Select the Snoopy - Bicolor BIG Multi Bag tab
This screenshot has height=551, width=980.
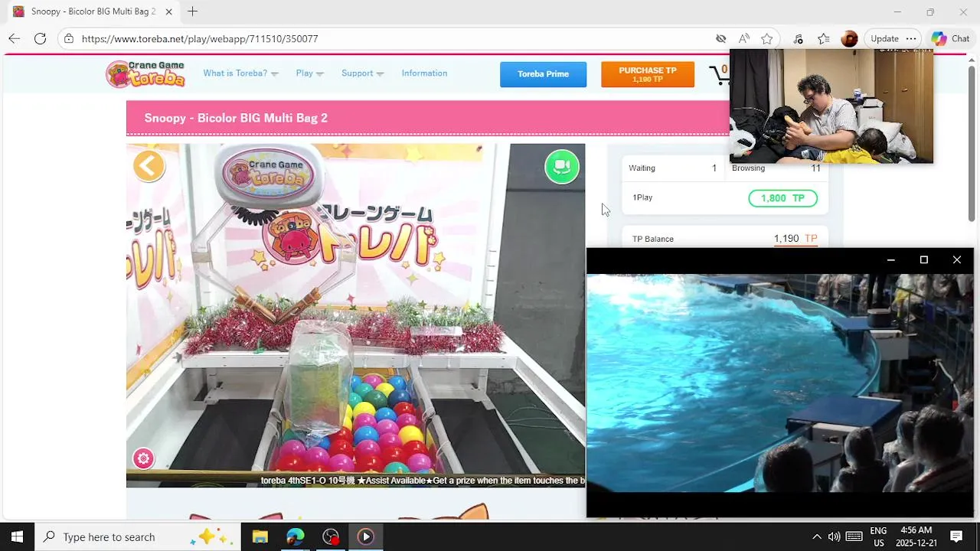point(93,11)
